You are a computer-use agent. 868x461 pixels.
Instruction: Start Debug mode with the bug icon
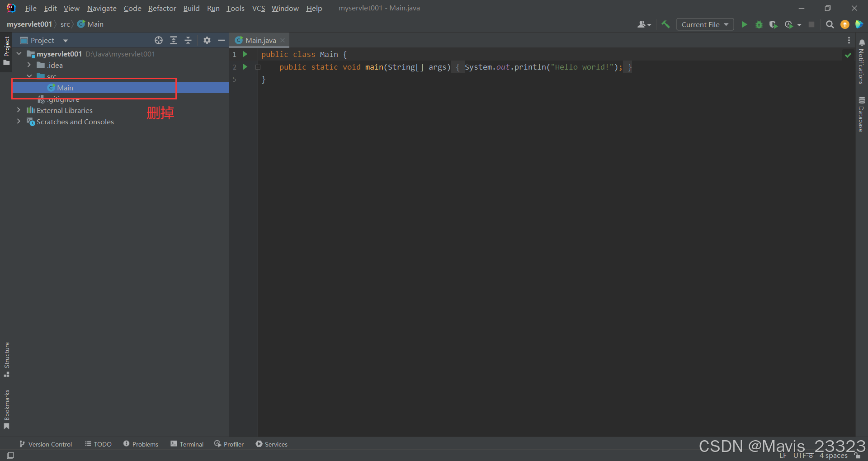759,24
